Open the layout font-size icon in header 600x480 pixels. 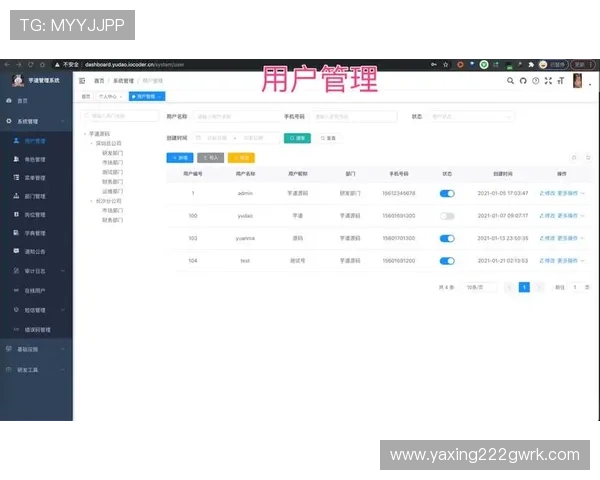(x=561, y=81)
